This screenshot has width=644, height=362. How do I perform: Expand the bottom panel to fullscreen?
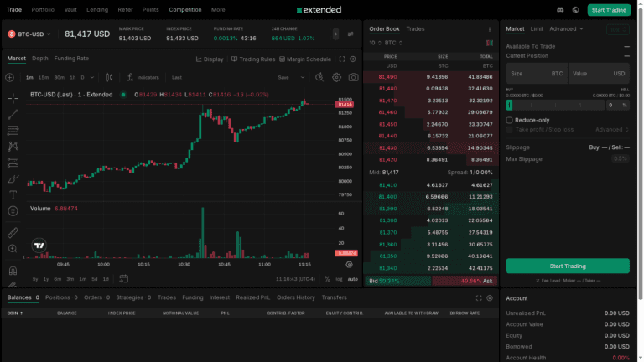pyautogui.click(x=479, y=298)
